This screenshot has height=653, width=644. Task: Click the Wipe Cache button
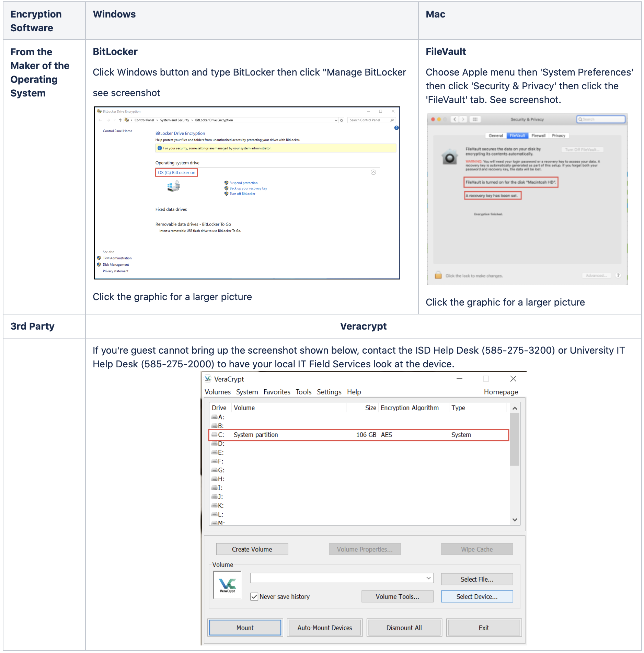(477, 549)
